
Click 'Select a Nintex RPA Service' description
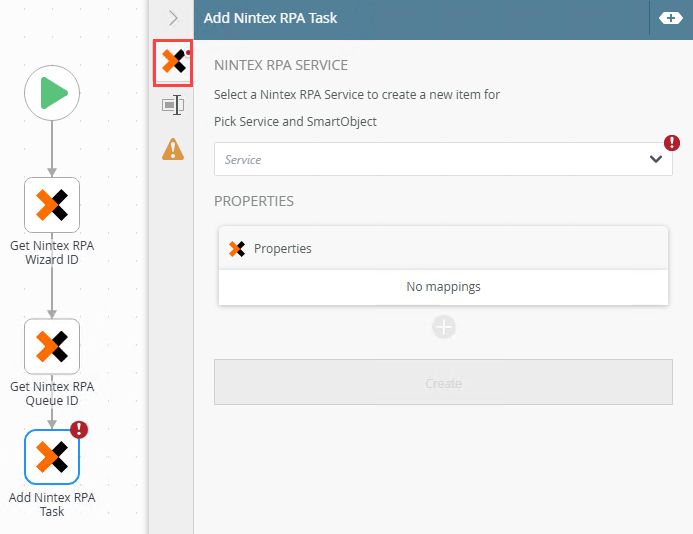357,95
